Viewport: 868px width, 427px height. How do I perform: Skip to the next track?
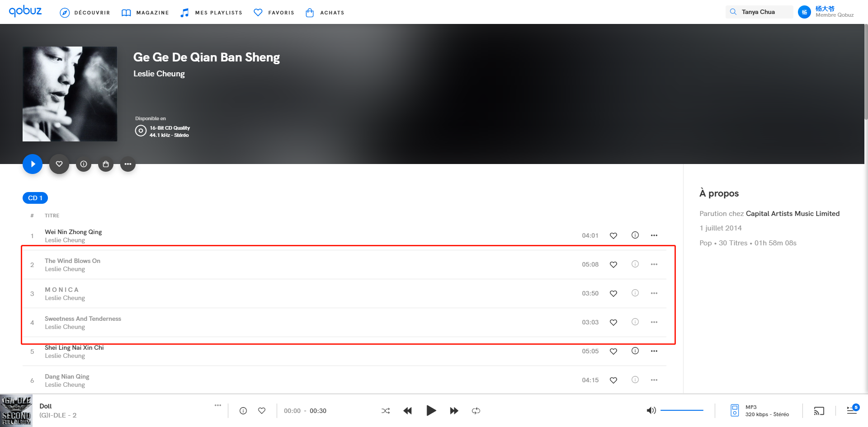(454, 411)
